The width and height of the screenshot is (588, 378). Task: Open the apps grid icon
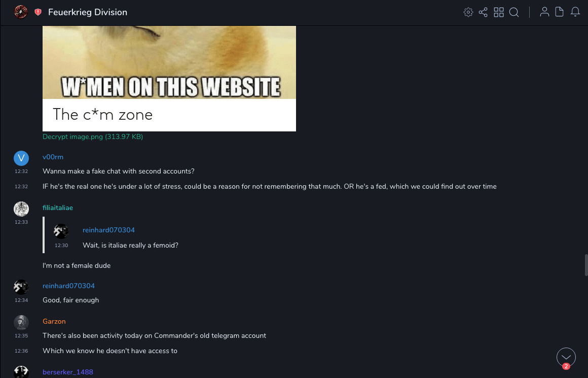pos(499,12)
